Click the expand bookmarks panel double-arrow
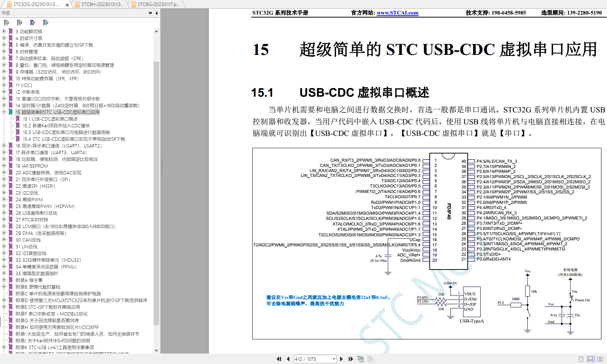 [151, 13]
